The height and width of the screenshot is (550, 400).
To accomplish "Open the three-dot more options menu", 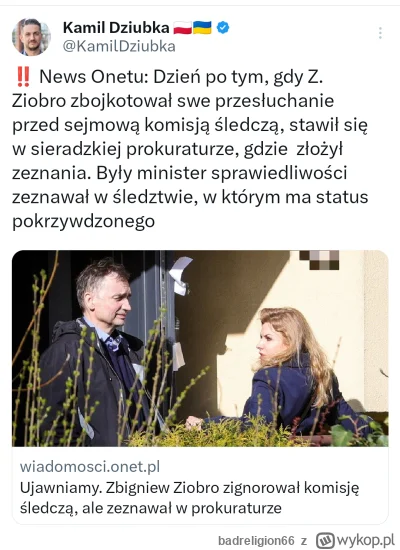I will 380,33.
